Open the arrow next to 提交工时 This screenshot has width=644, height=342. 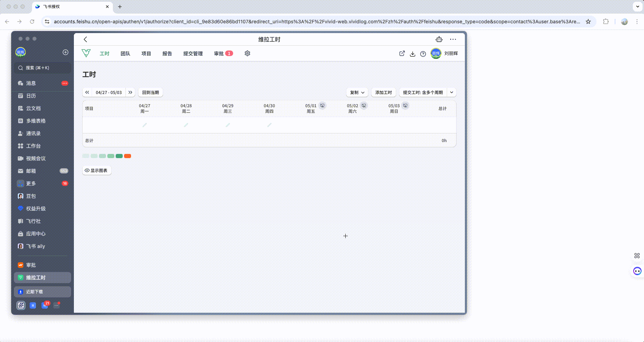pyautogui.click(x=452, y=92)
